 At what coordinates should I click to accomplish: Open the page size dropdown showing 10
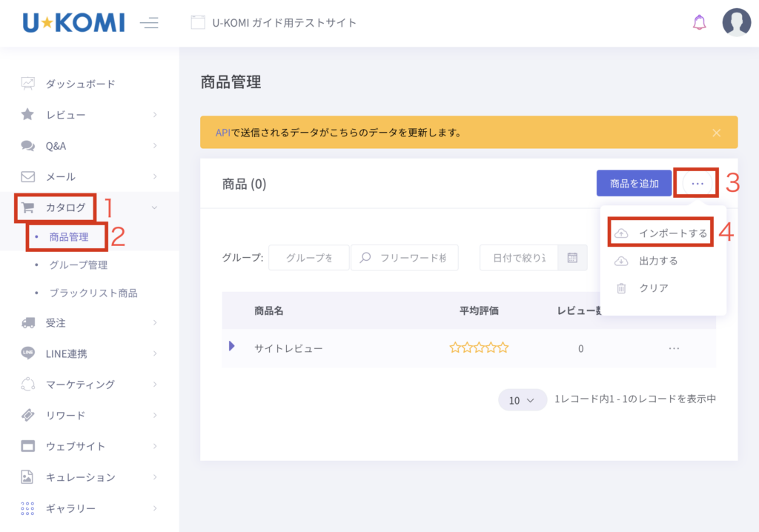tap(522, 400)
